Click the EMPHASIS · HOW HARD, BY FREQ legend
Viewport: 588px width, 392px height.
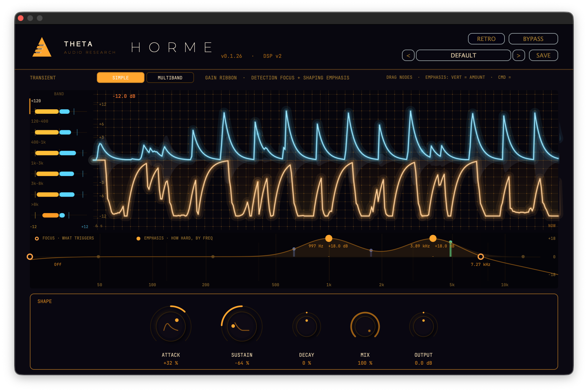(175, 238)
